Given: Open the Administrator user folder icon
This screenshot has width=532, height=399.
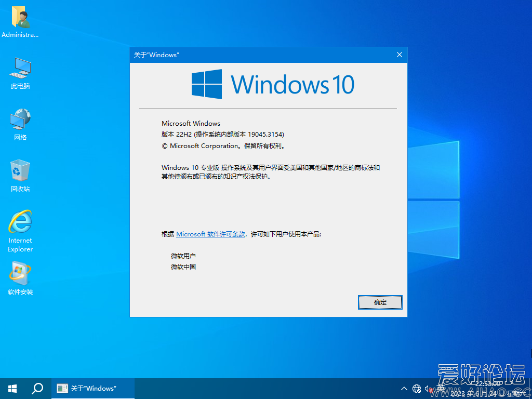Looking at the screenshot, I should [20, 18].
